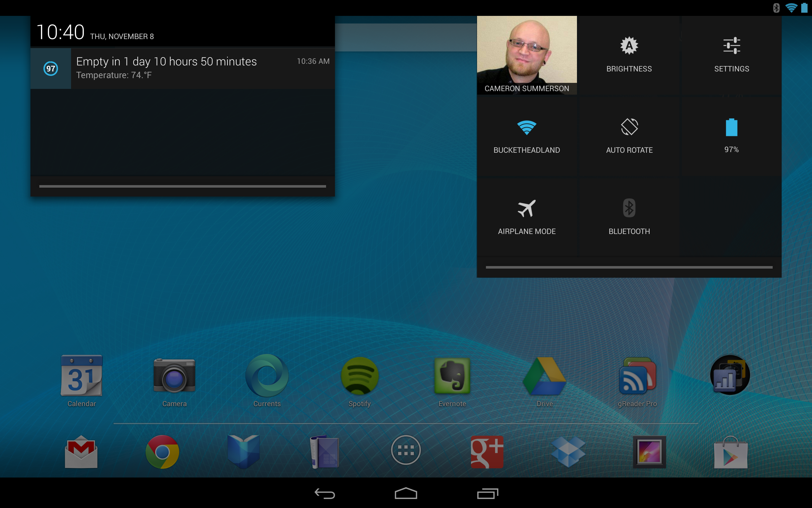Launch Chrome browser from the dock

(x=162, y=451)
